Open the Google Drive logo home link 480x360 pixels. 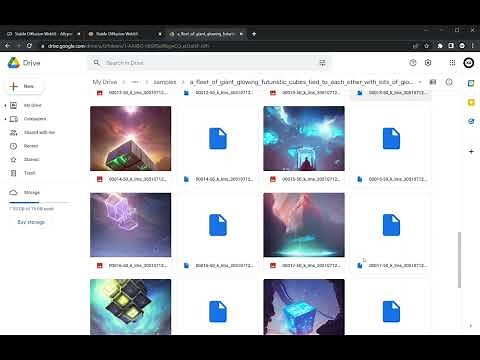(24, 63)
